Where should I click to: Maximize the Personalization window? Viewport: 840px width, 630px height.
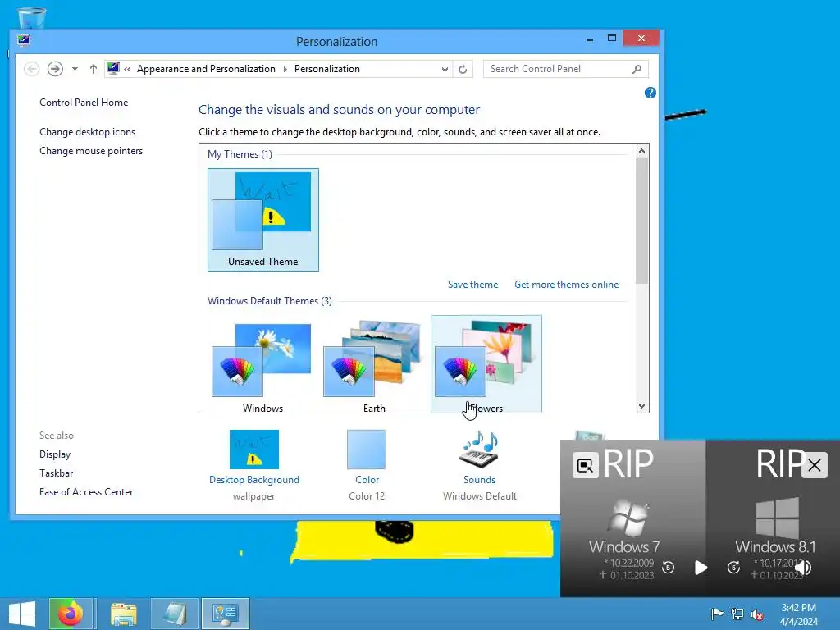[612, 39]
